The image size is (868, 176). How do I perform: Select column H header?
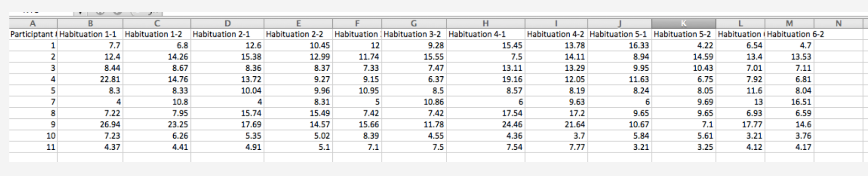pyautogui.click(x=485, y=23)
